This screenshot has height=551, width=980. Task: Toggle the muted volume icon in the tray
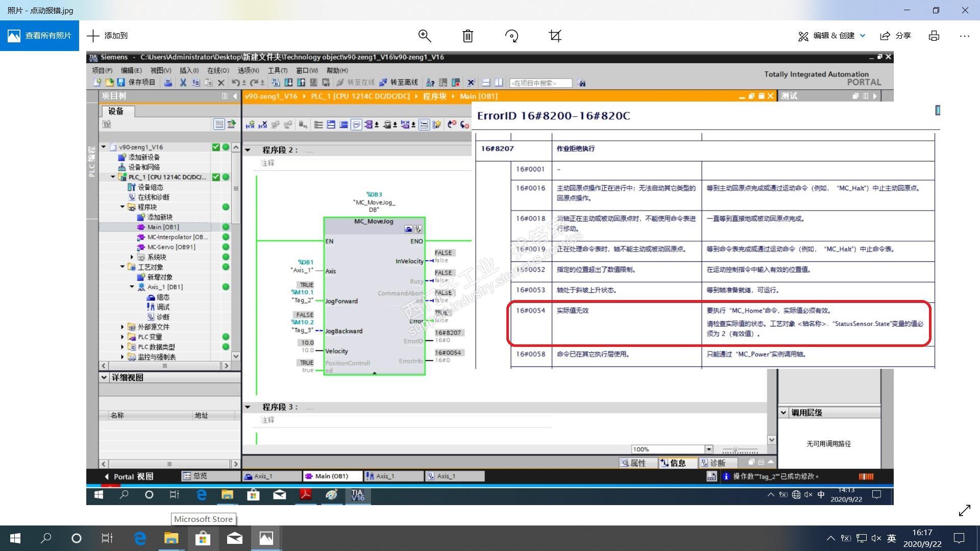[x=876, y=538]
